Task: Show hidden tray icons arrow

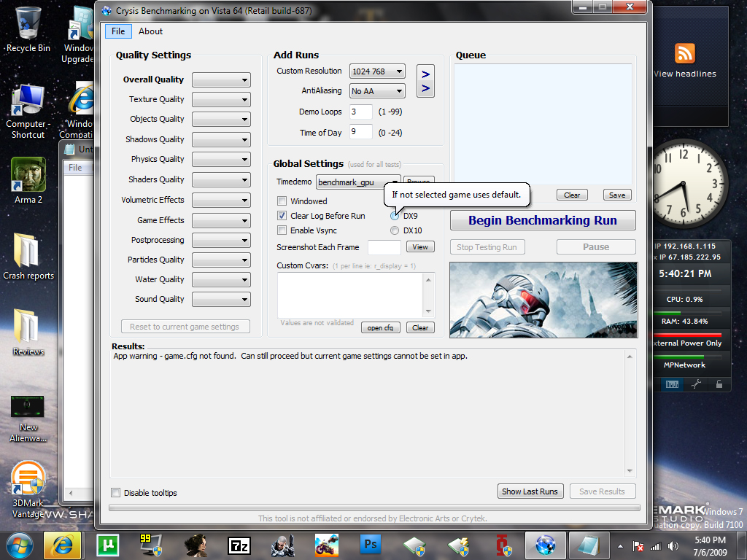Action: (x=620, y=546)
